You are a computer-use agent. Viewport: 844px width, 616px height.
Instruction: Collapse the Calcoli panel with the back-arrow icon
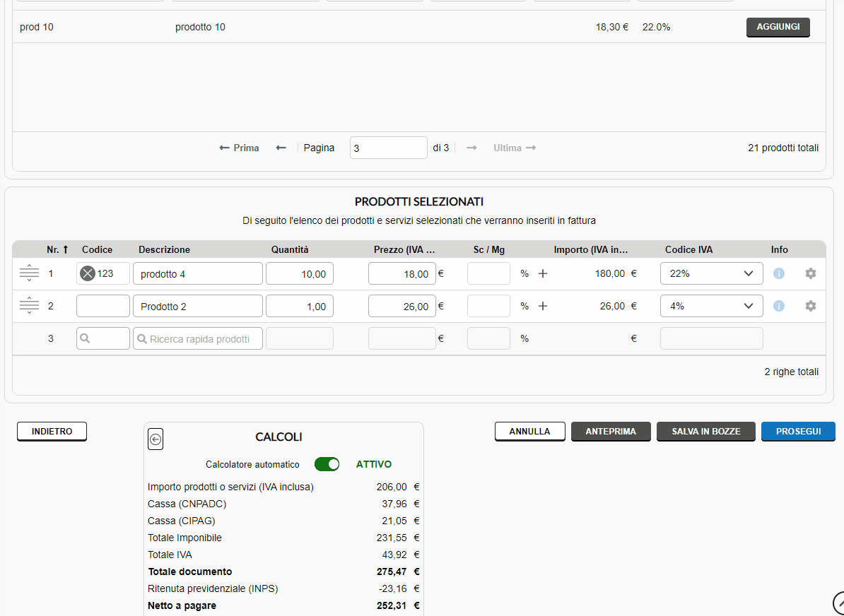click(x=156, y=439)
